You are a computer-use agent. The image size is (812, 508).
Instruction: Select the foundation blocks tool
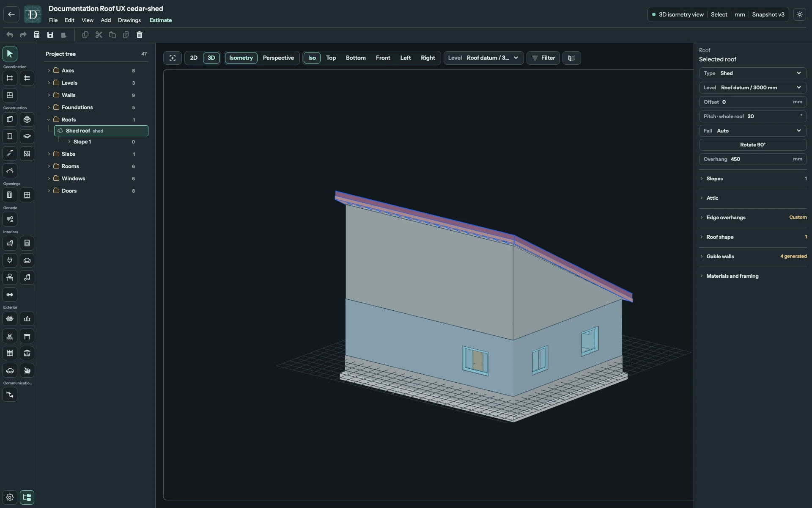[x=27, y=119]
